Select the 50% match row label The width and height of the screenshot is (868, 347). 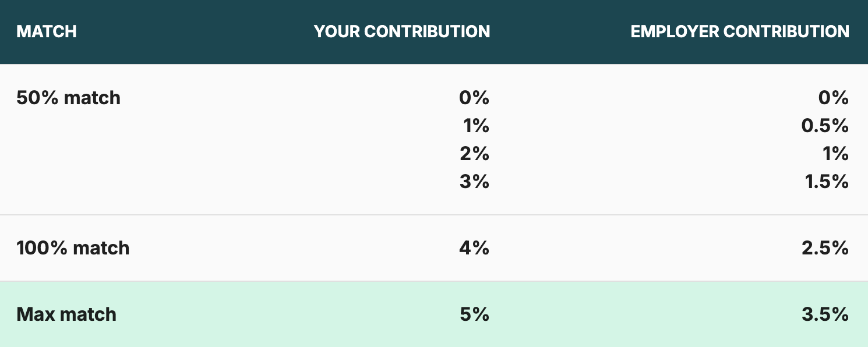(69, 97)
